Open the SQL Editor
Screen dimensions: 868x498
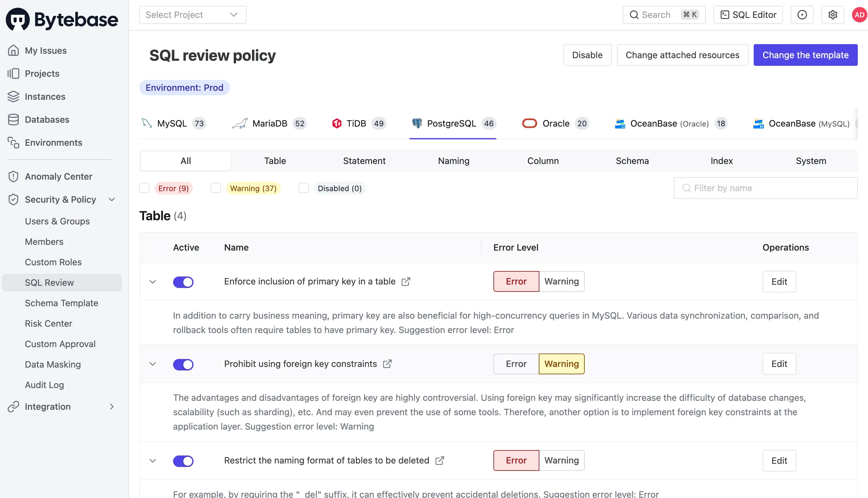748,15
